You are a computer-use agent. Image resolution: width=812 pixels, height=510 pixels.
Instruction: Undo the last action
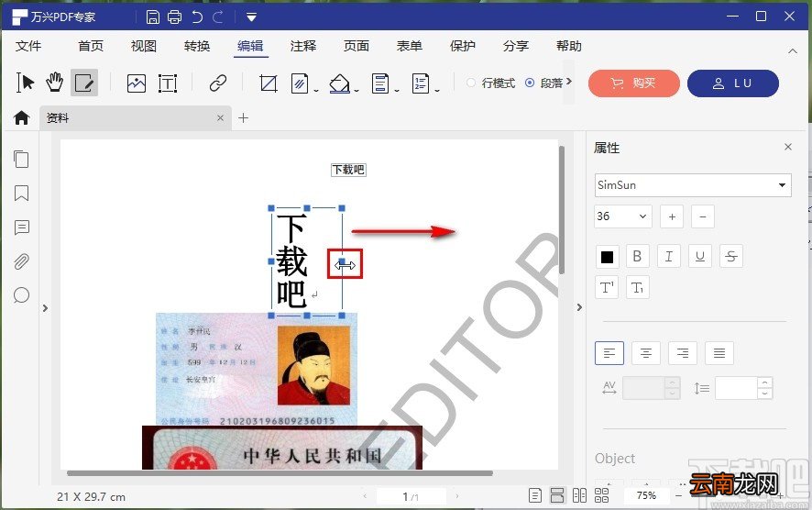(197, 17)
